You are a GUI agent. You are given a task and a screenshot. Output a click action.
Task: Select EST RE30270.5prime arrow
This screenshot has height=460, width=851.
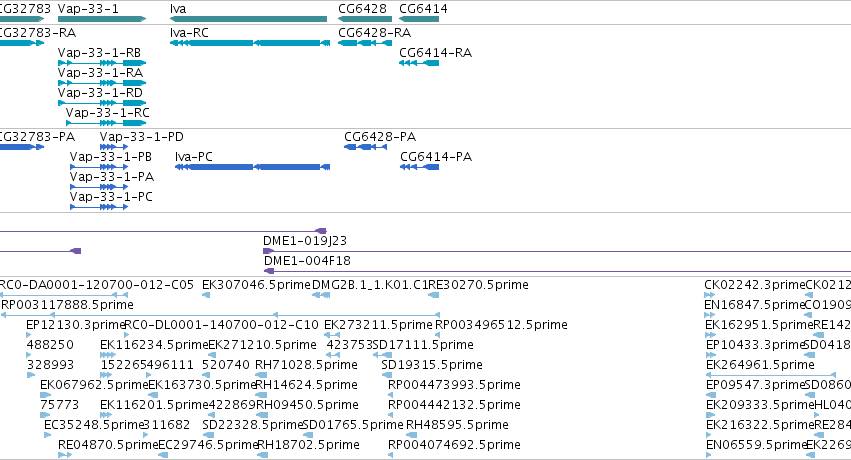pyautogui.click(x=434, y=295)
